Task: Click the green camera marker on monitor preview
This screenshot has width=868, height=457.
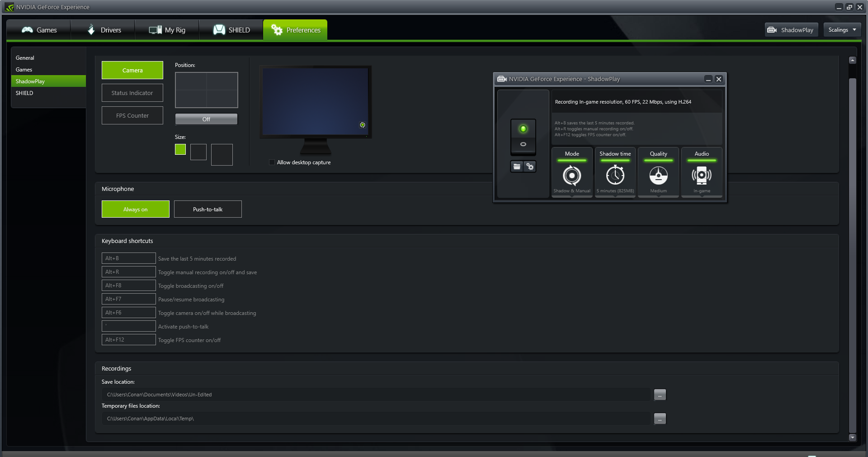Action: pos(363,125)
